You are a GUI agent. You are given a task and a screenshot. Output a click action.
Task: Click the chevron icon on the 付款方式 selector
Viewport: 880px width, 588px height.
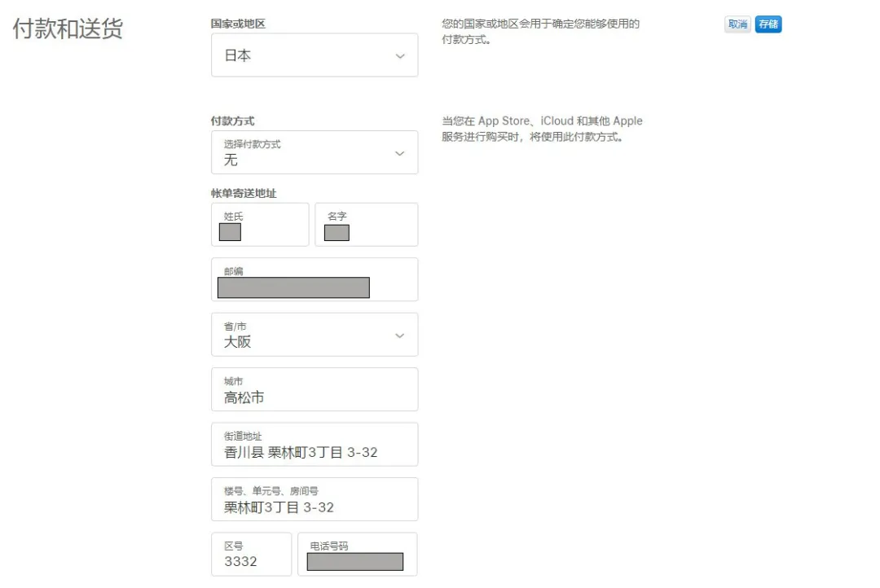pos(400,152)
